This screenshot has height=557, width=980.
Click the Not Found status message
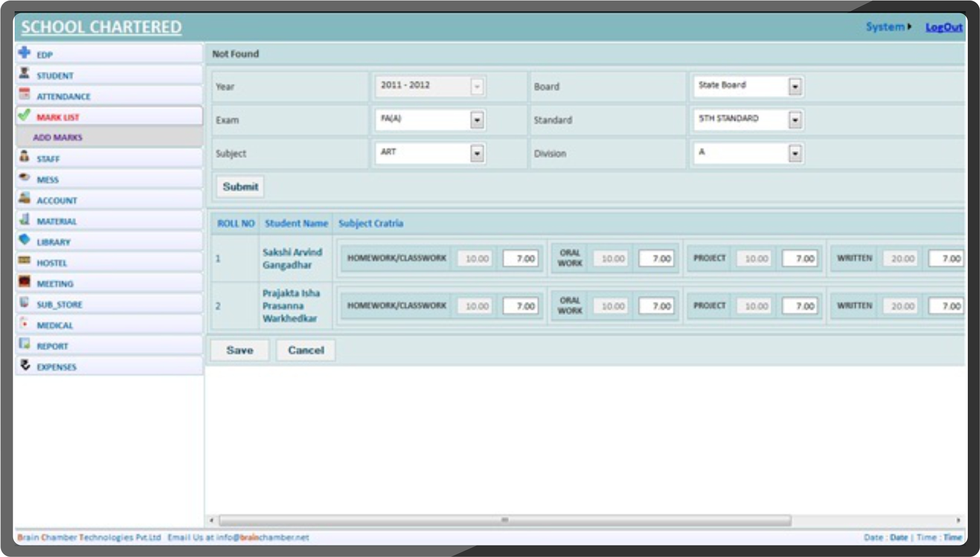(235, 54)
